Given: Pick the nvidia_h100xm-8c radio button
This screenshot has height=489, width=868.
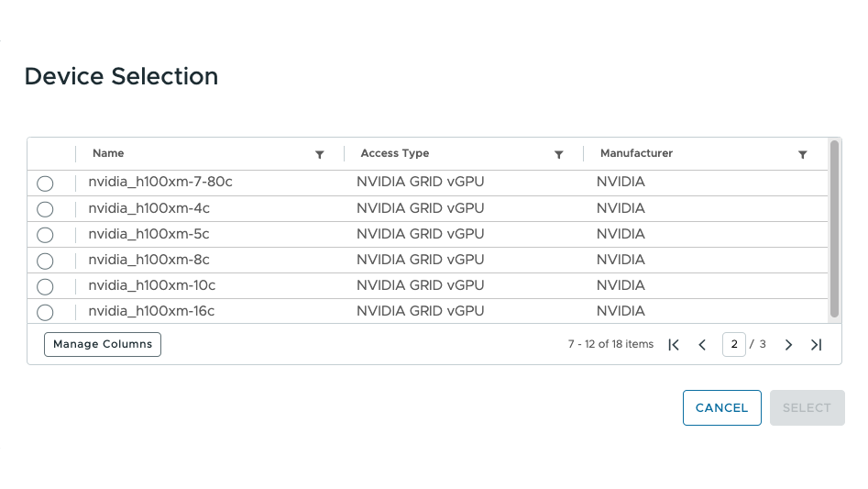Looking at the screenshot, I should (x=45, y=261).
